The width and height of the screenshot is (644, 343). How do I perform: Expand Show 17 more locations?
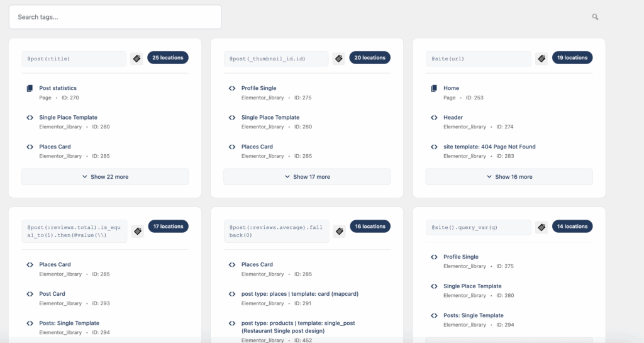tap(307, 177)
